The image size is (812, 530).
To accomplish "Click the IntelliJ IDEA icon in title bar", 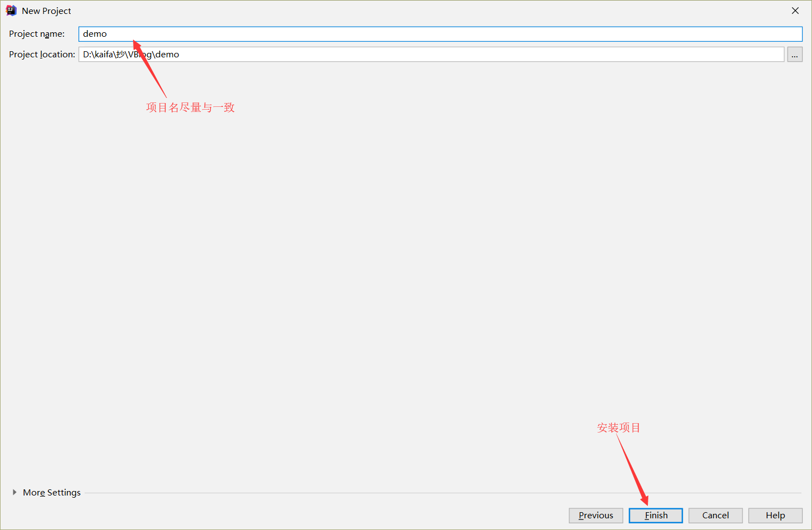I will click(x=11, y=11).
